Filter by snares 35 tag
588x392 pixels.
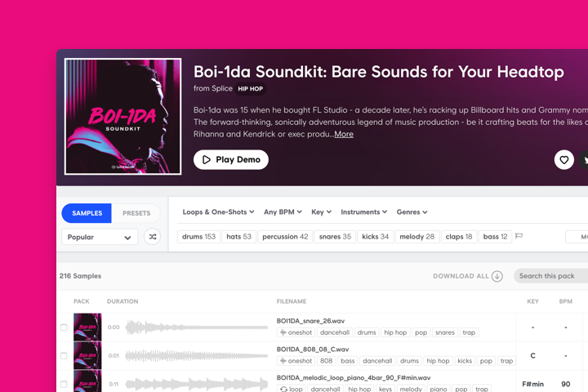tap(335, 237)
